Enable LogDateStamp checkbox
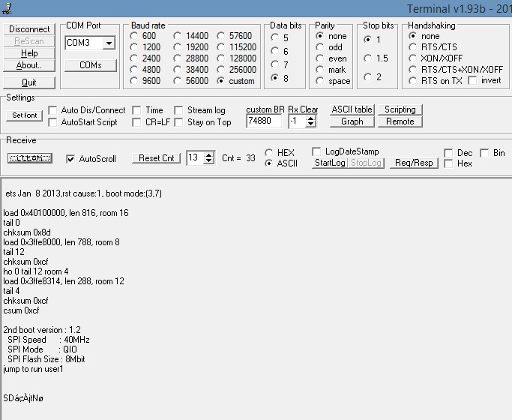Viewport: 512px width, 420px height. point(316,151)
